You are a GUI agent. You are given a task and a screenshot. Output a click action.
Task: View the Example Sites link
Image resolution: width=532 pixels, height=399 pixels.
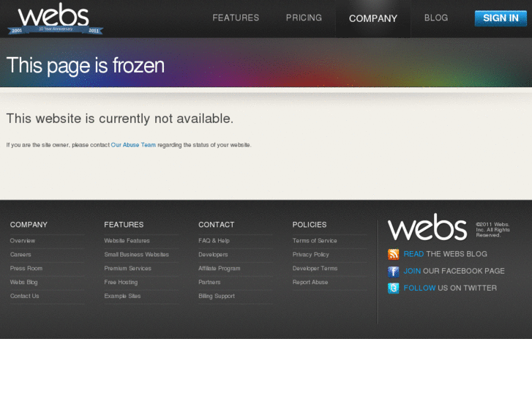[122, 296]
